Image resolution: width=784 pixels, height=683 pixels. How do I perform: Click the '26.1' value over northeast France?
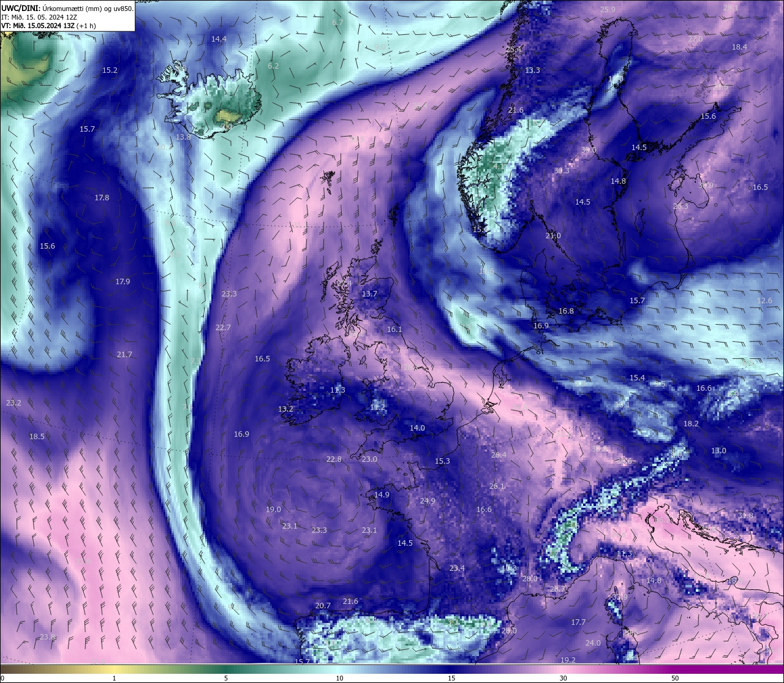(497, 486)
